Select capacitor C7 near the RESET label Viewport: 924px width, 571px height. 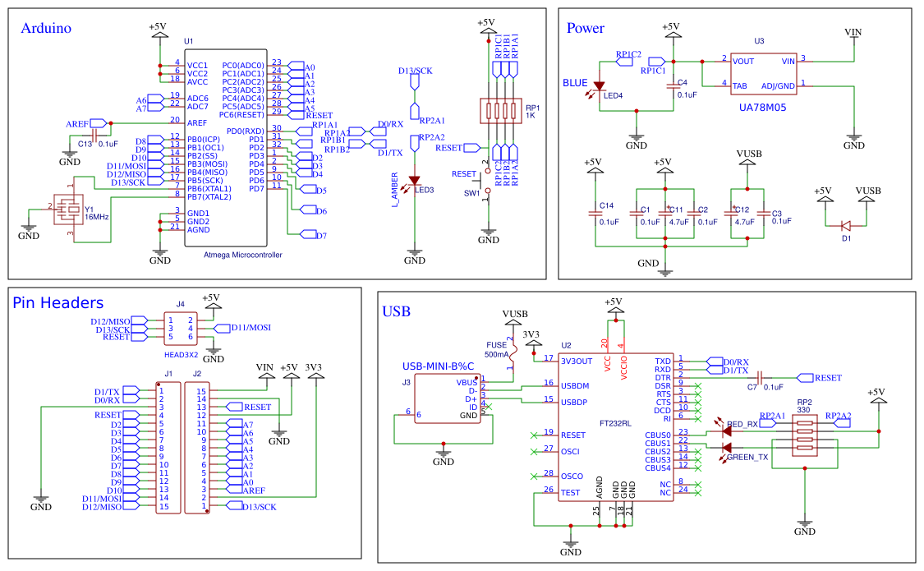tap(760, 380)
